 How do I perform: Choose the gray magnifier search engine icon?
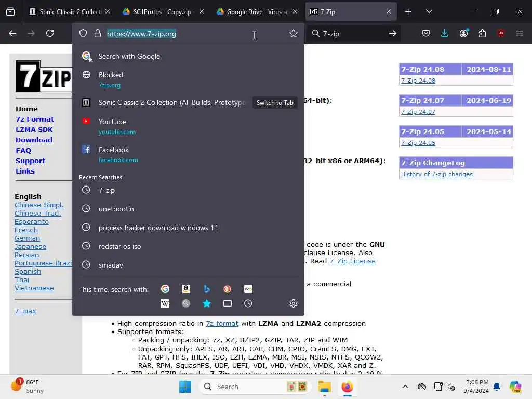(x=185, y=303)
